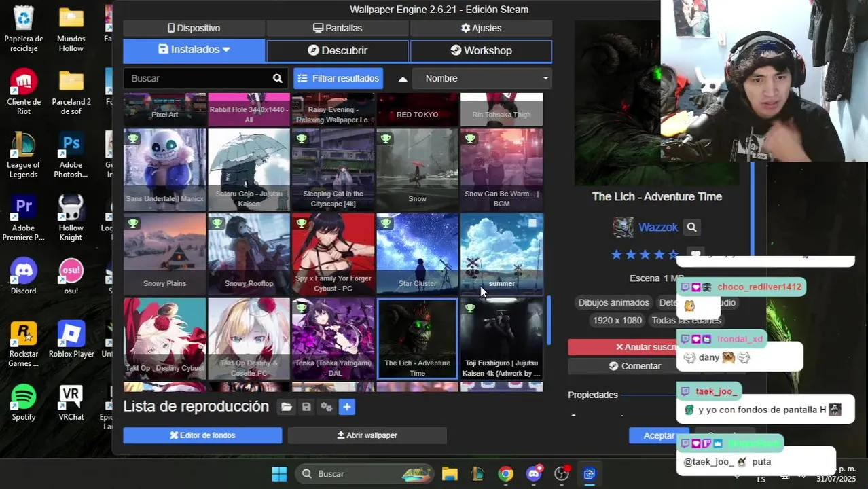The width and height of the screenshot is (868, 489).
Task: Select Spy x Family Yor Forger wallpaper
Action: 333,254
